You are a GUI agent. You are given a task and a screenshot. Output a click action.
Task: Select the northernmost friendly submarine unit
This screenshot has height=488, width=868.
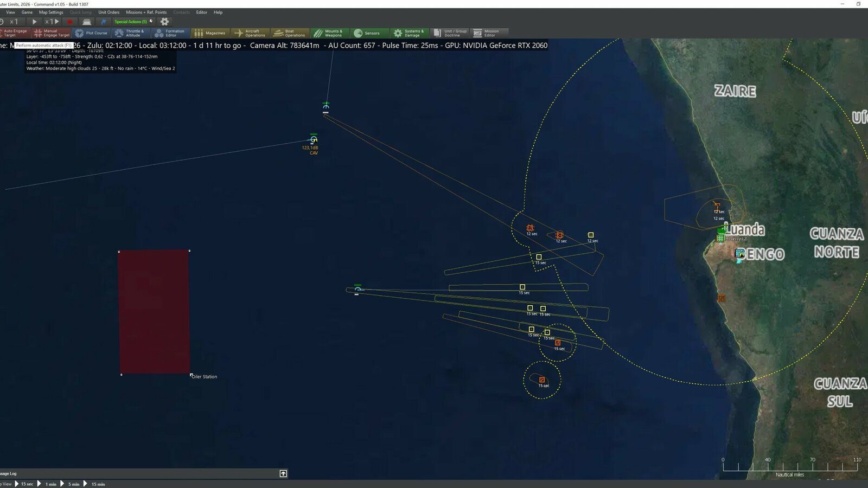[x=325, y=107]
